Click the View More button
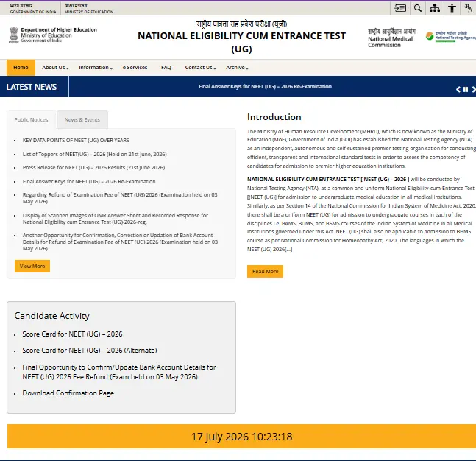 click(x=32, y=266)
